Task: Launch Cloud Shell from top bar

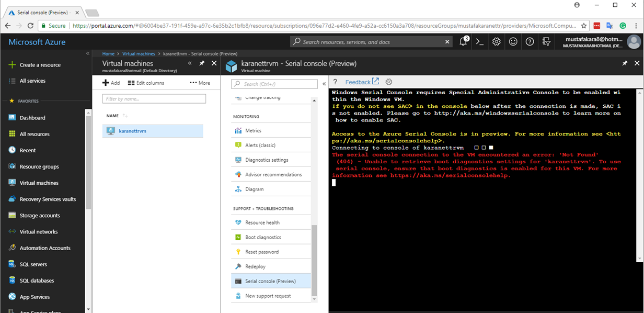Action: 480,42
